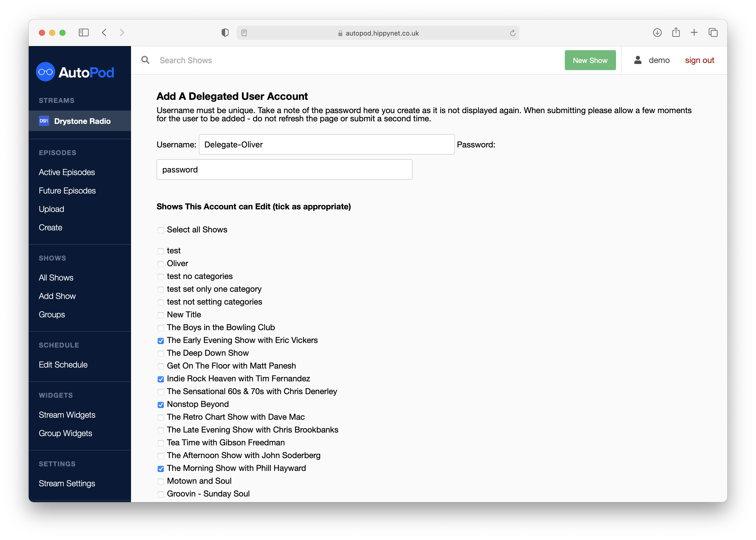Select Upload from the Episodes section

pyautogui.click(x=51, y=209)
